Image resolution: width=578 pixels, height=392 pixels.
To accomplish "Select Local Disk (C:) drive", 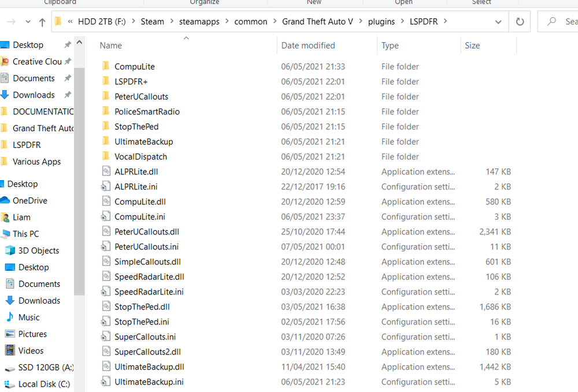I will [44, 384].
